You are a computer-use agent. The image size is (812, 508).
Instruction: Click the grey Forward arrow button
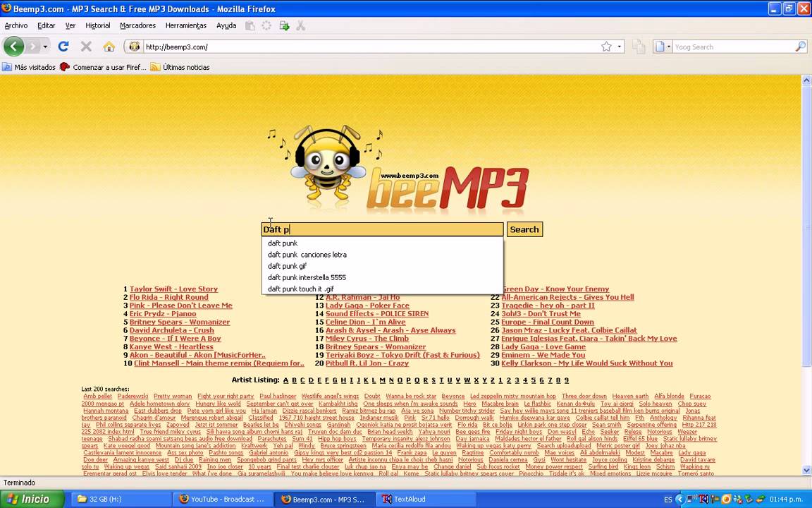(x=32, y=47)
